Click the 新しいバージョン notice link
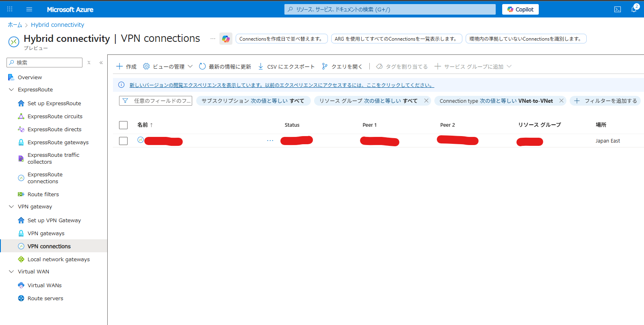The height and width of the screenshot is (325, 644). click(282, 85)
